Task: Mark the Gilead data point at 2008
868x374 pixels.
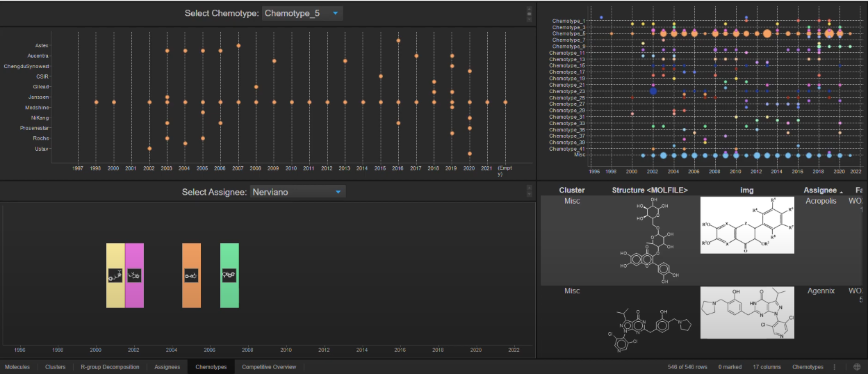Action: 256,86
